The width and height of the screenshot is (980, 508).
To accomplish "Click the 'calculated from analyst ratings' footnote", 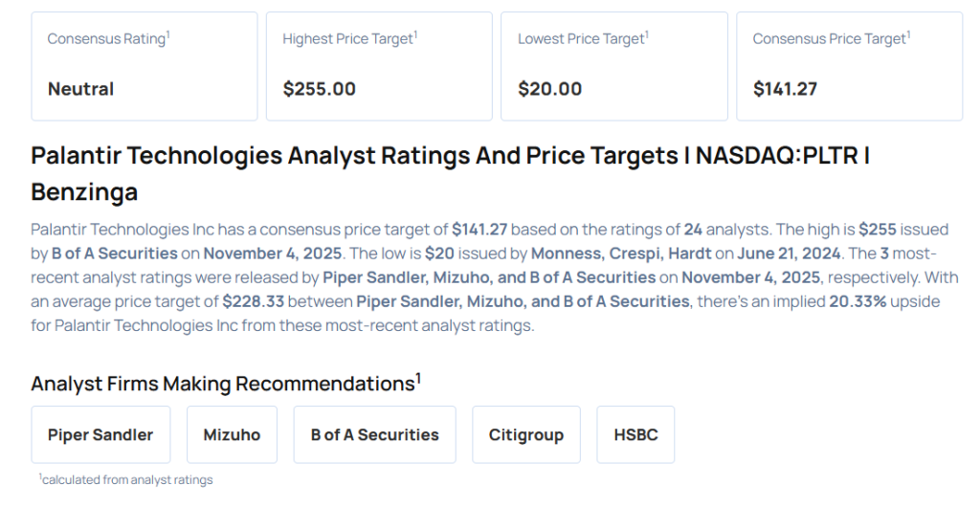I will pyautogui.click(x=126, y=479).
